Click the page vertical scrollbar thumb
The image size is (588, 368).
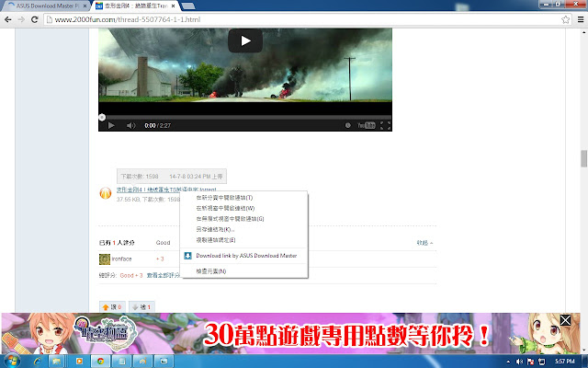point(584,158)
